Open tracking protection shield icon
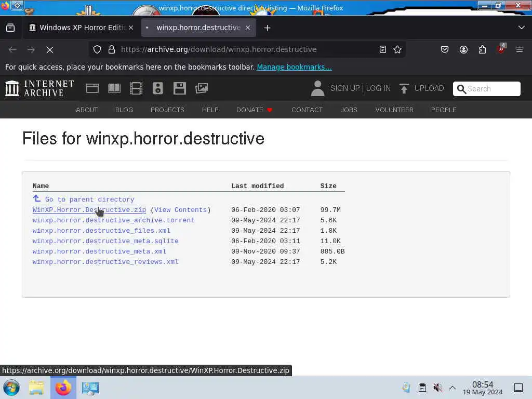The image size is (532, 399). 97,49
